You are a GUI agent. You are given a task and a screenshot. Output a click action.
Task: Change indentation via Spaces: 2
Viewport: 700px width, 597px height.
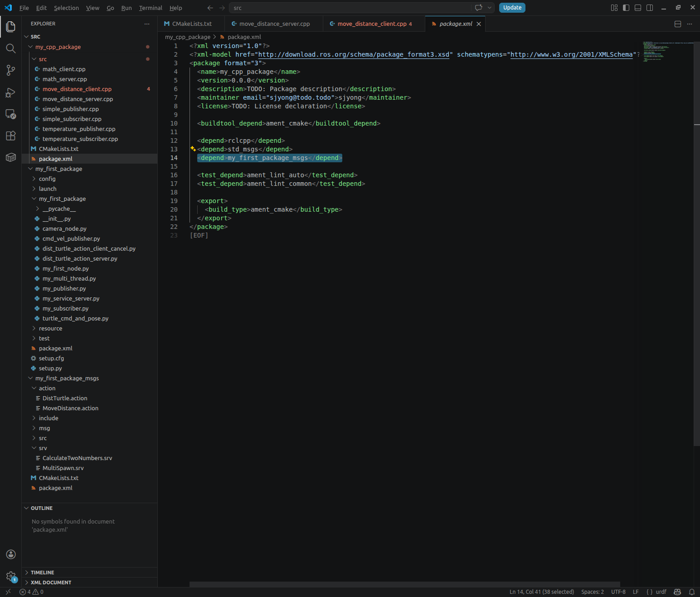click(593, 592)
